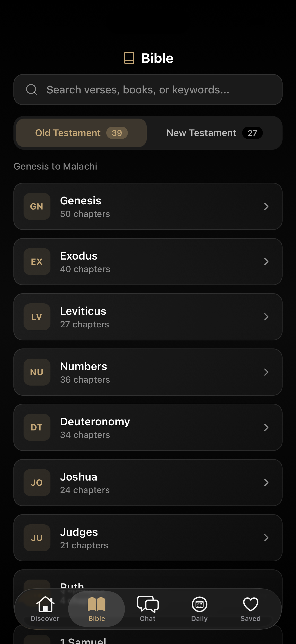Open the Chat bubbles icon
The width and height of the screenshot is (296, 644).
tap(148, 604)
